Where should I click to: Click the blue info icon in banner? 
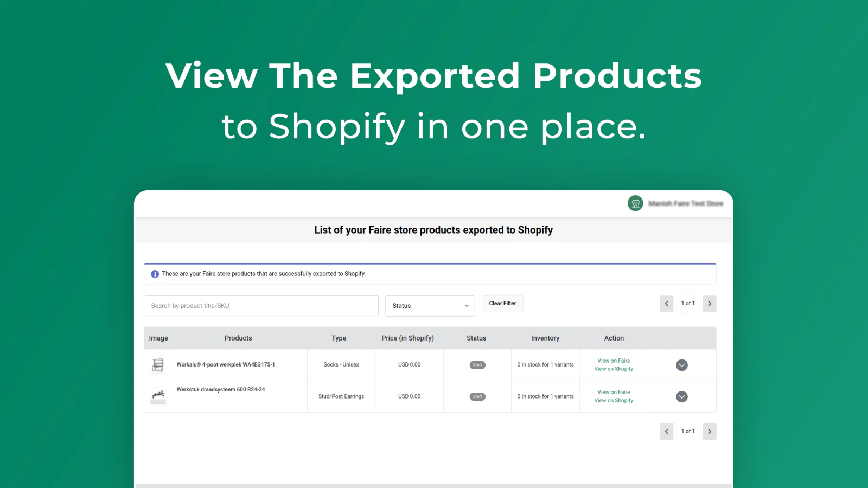click(155, 274)
